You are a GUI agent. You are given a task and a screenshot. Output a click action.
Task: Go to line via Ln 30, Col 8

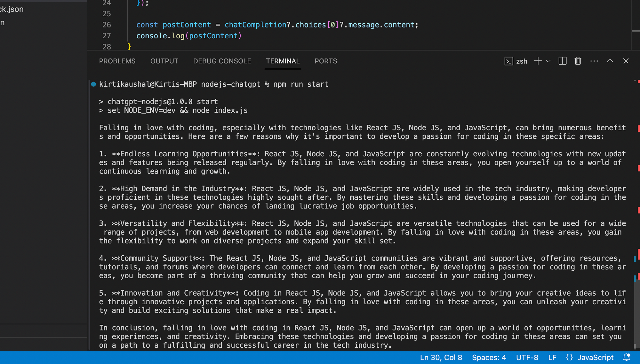[x=441, y=357]
